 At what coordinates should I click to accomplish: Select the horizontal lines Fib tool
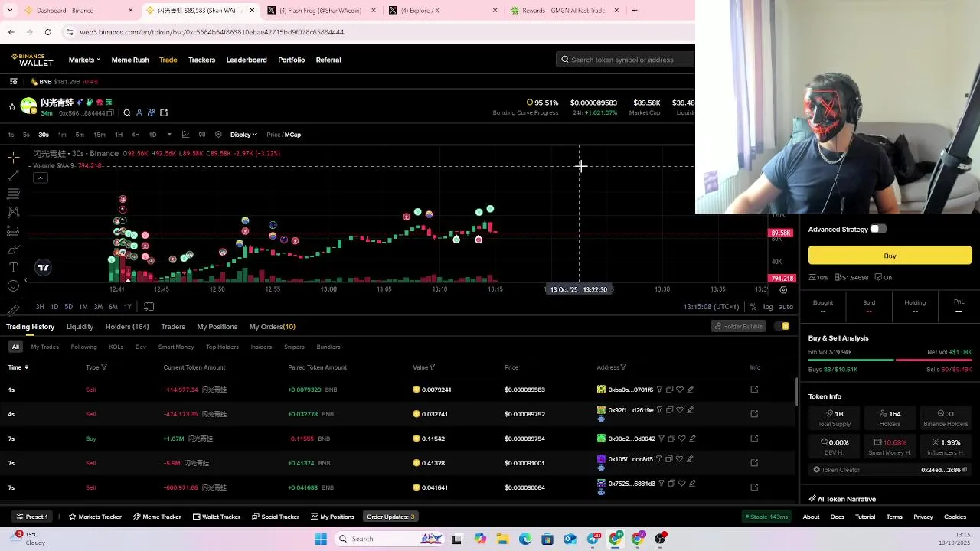tap(13, 194)
